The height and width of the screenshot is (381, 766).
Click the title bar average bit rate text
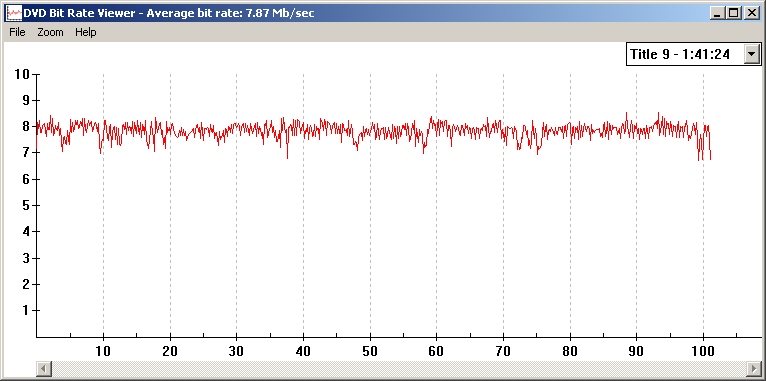(230, 13)
